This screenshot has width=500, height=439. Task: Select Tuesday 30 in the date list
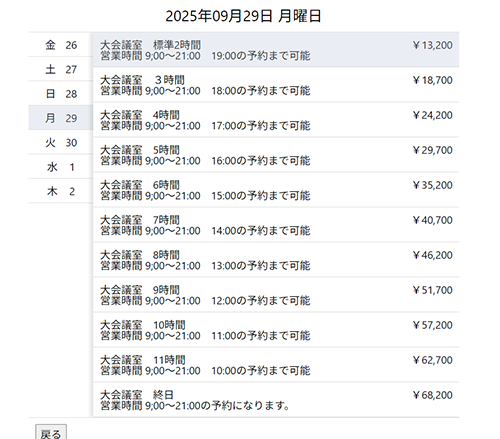61,142
